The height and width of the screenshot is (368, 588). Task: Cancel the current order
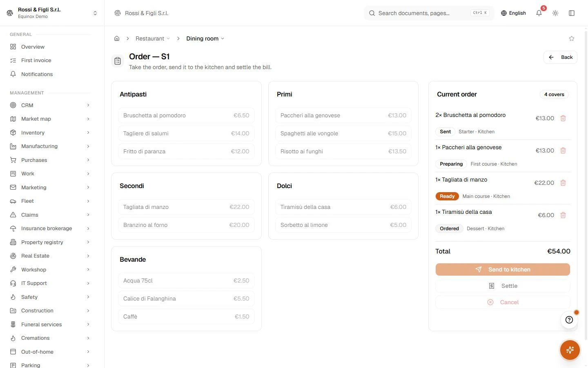click(x=503, y=302)
